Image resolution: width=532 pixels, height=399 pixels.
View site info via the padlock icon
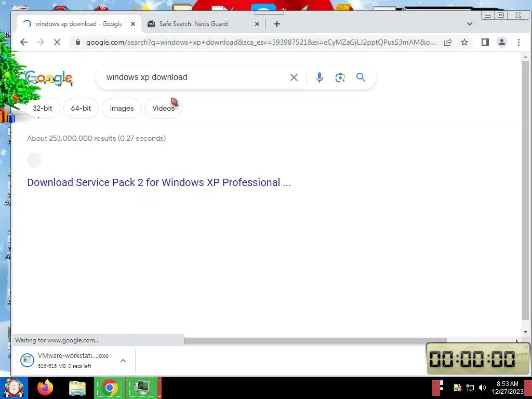point(78,42)
